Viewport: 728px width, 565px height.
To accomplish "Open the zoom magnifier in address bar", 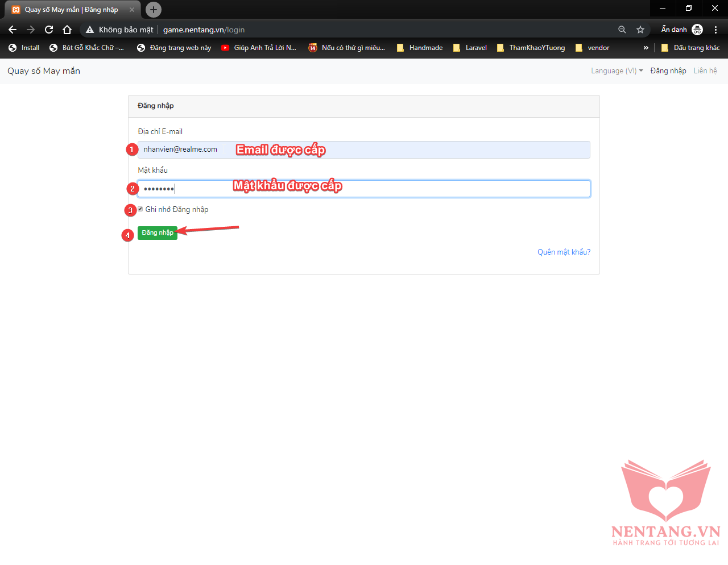I will [622, 30].
